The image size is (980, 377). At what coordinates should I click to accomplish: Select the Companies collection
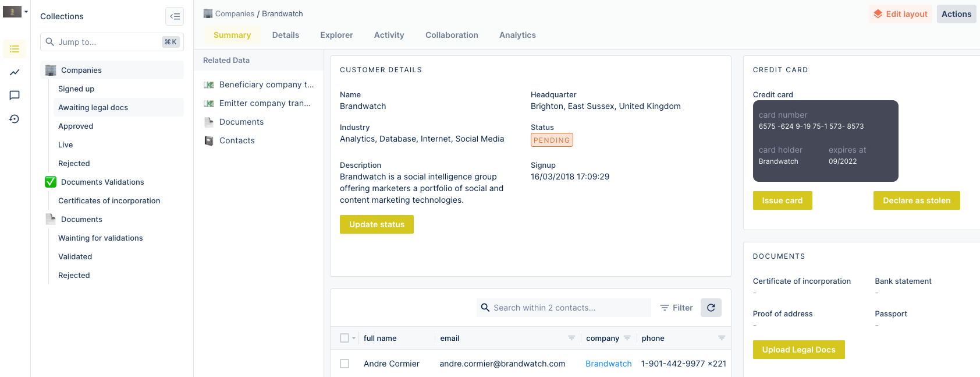point(112,70)
